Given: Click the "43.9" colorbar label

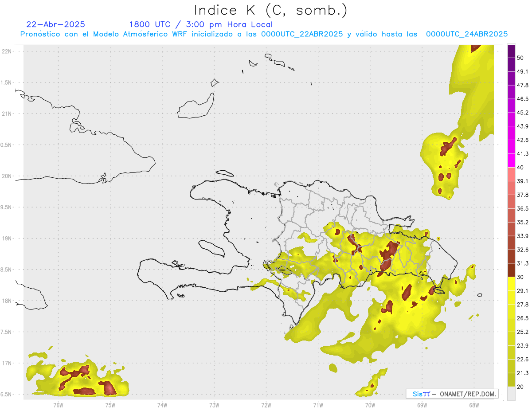Looking at the screenshot, I should (523, 126).
